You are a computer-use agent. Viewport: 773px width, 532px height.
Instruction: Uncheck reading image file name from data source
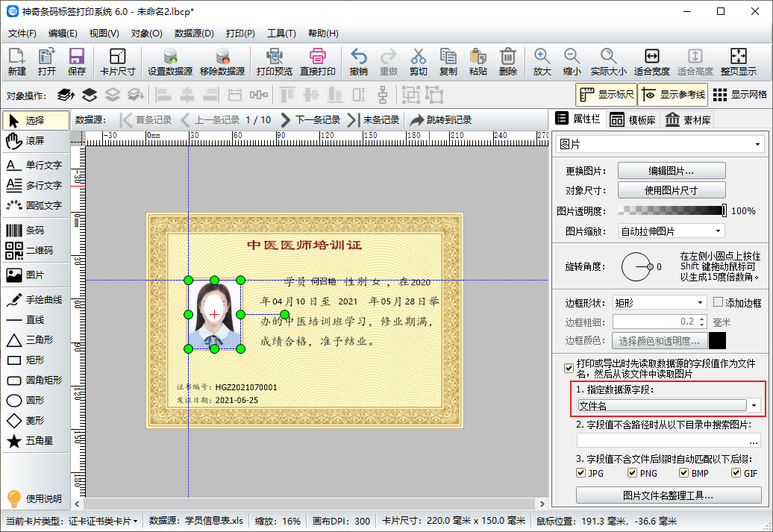click(569, 369)
